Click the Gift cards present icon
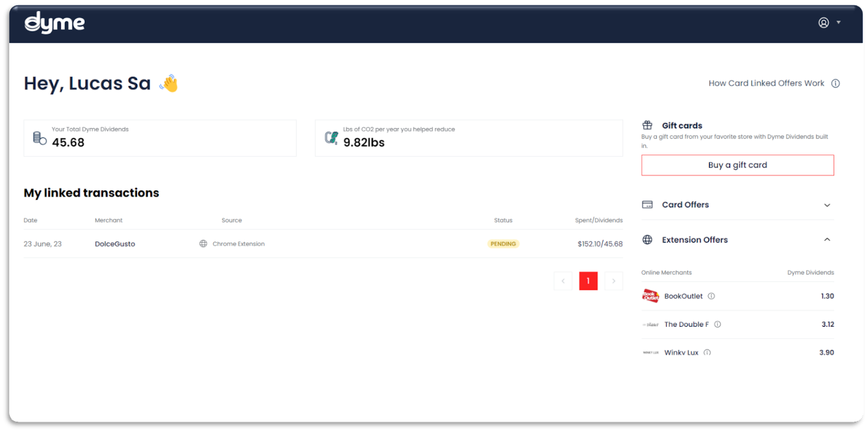The image size is (868, 432). [647, 125]
